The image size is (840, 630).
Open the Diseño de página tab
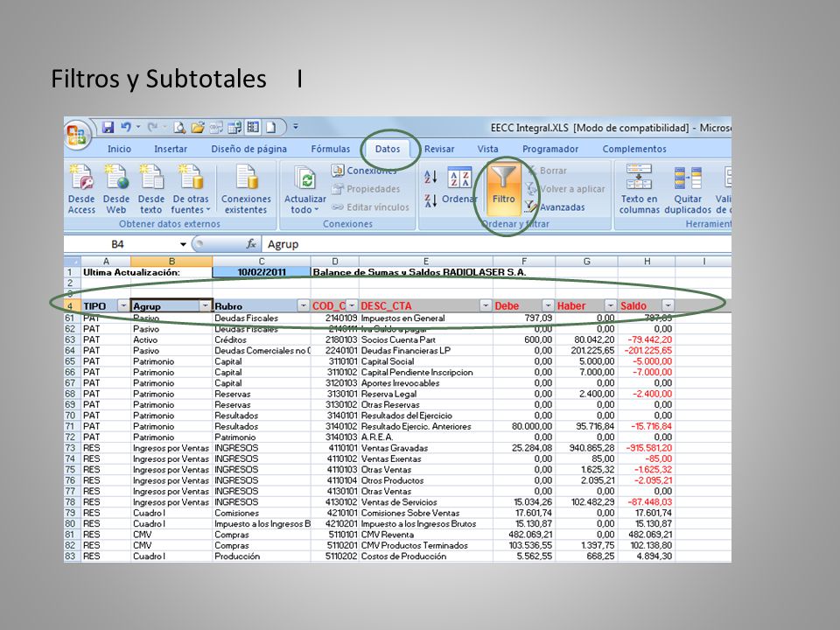click(x=248, y=149)
